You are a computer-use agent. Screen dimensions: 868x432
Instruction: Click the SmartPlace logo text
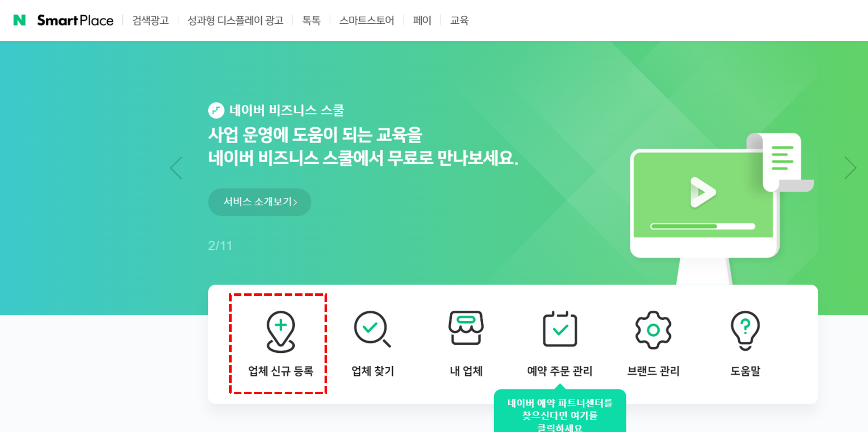(x=76, y=20)
